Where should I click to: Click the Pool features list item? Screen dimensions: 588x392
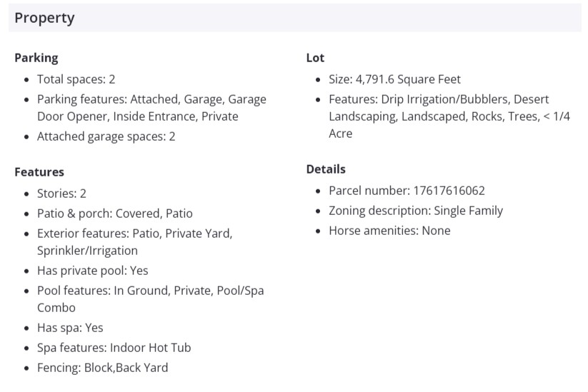pyautogui.click(x=150, y=299)
